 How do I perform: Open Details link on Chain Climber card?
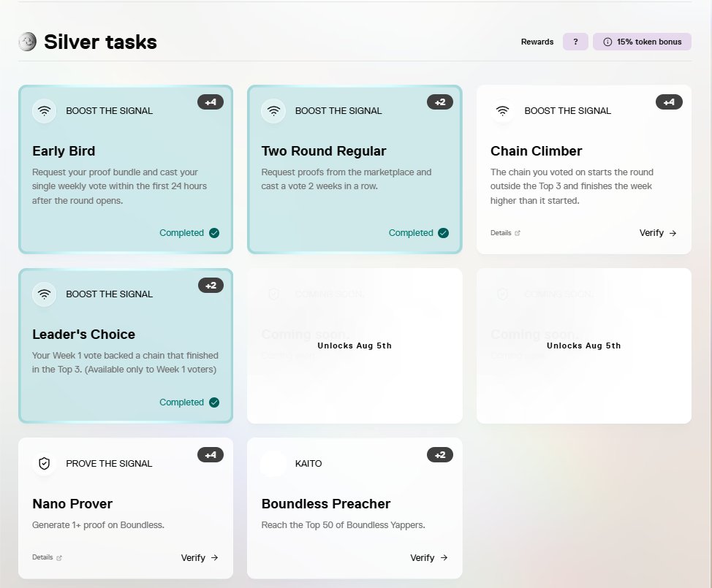(505, 233)
